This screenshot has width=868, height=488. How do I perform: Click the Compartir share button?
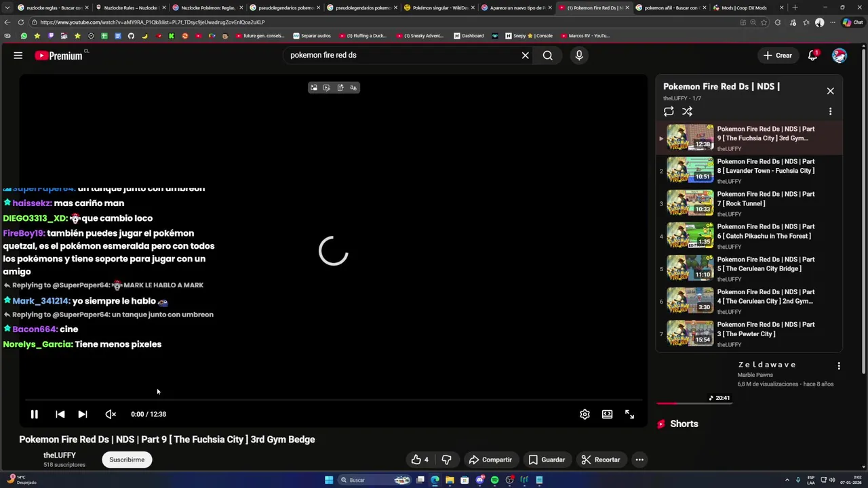490,460
